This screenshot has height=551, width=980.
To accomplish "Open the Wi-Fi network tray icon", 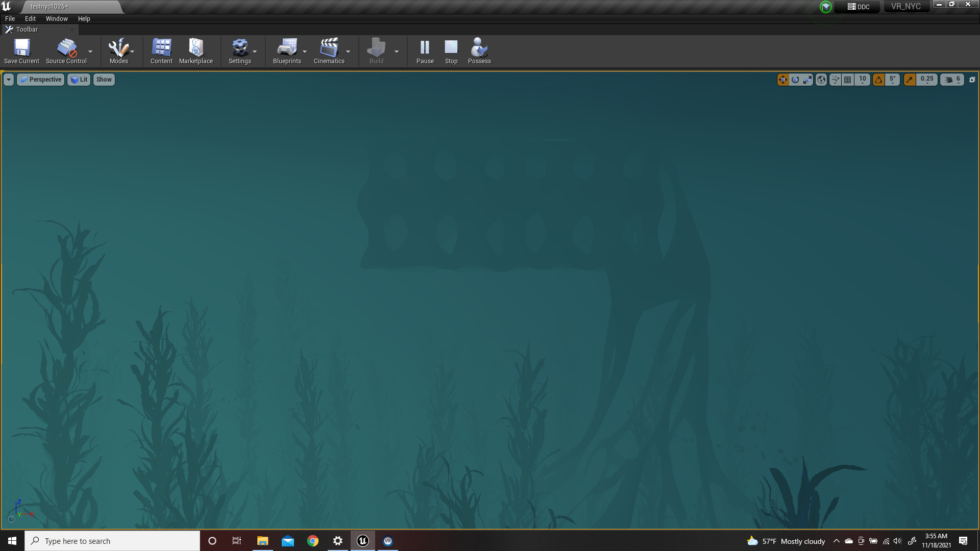I will pos(886,541).
